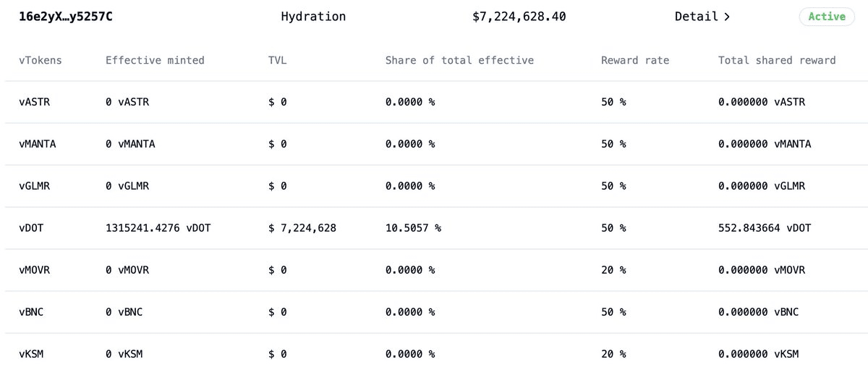Click the Active status badge
Screen dimensions: 868x391
coord(826,16)
